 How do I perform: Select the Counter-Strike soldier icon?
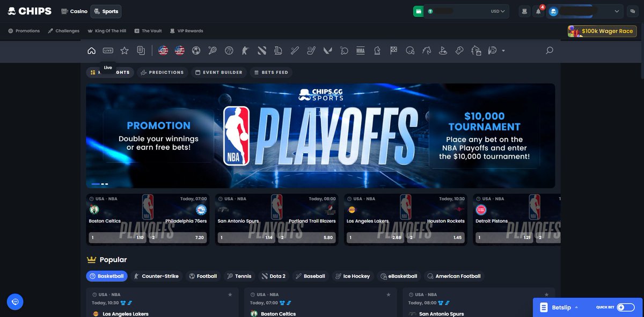(x=245, y=51)
